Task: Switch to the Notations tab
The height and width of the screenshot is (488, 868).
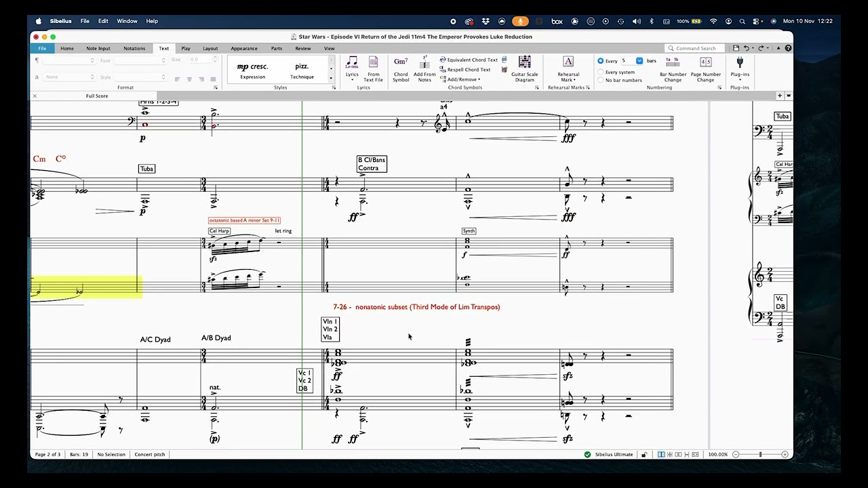Action: 134,48
